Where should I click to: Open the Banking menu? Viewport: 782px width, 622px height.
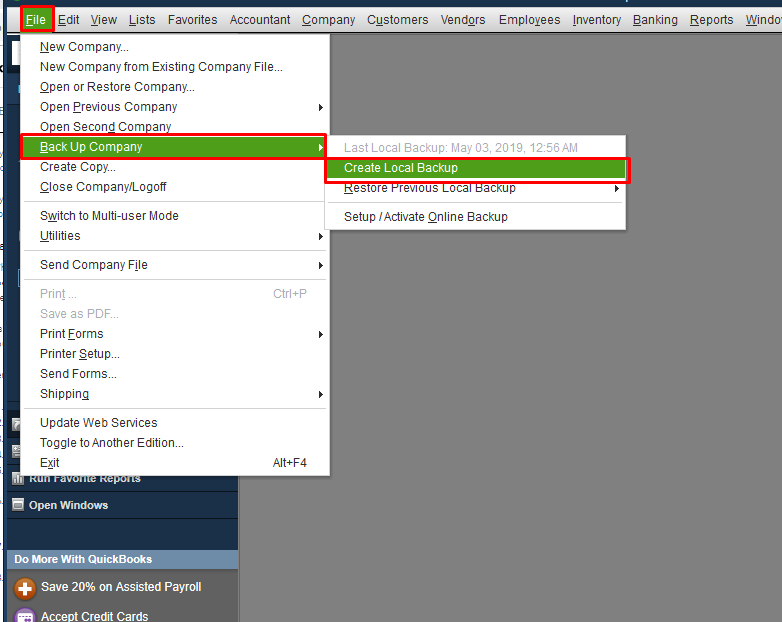pyautogui.click(x=655, y=20)
